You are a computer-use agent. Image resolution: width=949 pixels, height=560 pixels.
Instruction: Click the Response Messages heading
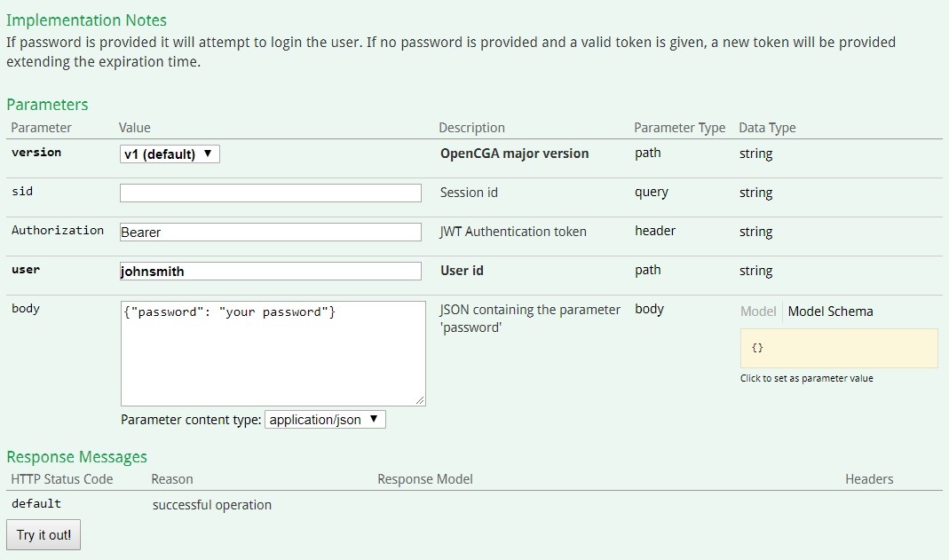[76, 456]
